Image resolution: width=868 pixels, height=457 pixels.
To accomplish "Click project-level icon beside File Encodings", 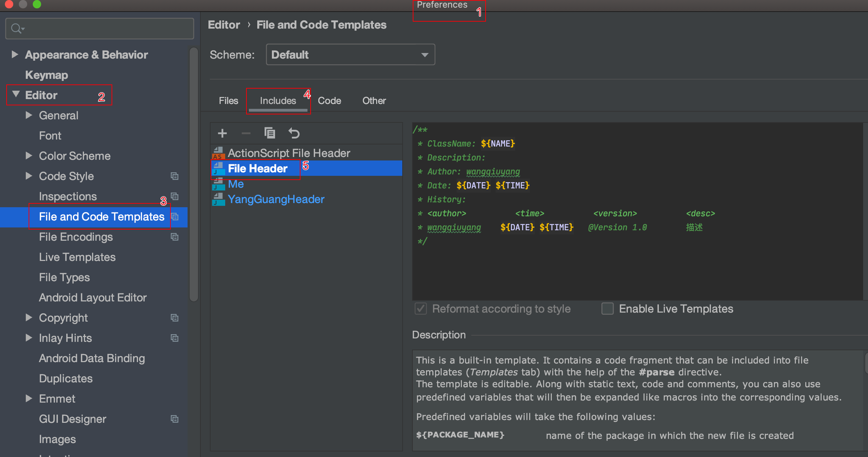I will (175, 237).
